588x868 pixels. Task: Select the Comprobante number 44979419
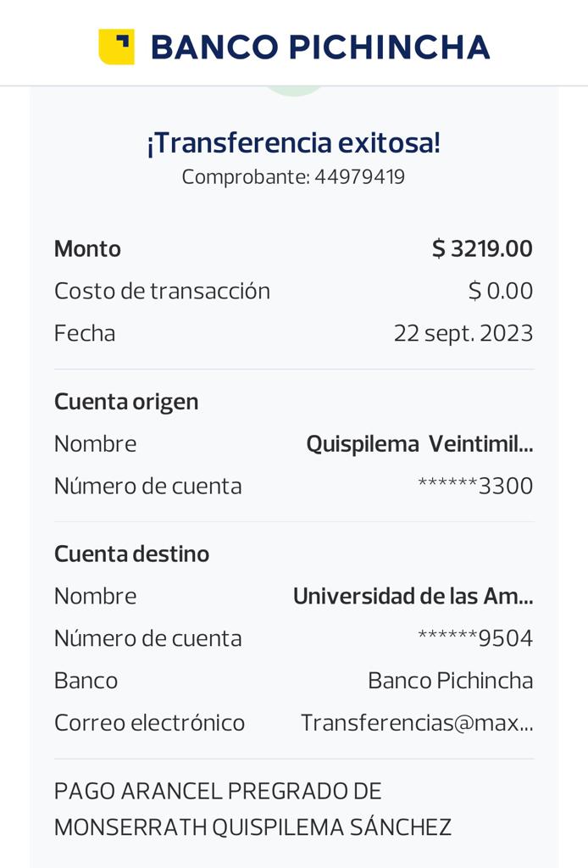pyautogui.click(x=359, y=177)
